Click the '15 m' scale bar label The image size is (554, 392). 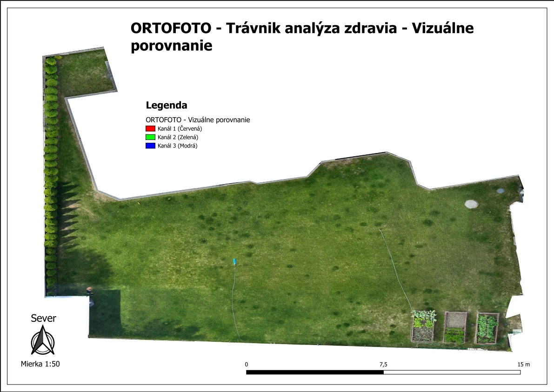pyautogui.click(x=524, y=365)
